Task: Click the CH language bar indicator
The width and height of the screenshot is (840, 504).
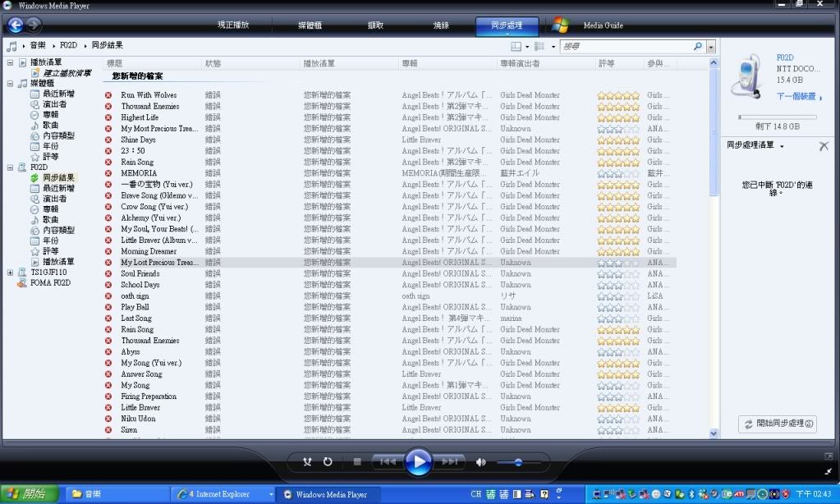Action: click(475, 494)
